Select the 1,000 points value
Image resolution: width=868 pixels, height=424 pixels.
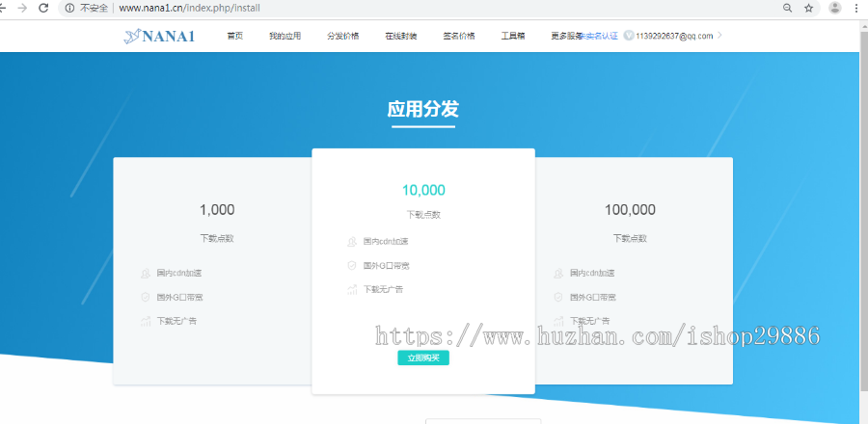(x=217, y=210)
